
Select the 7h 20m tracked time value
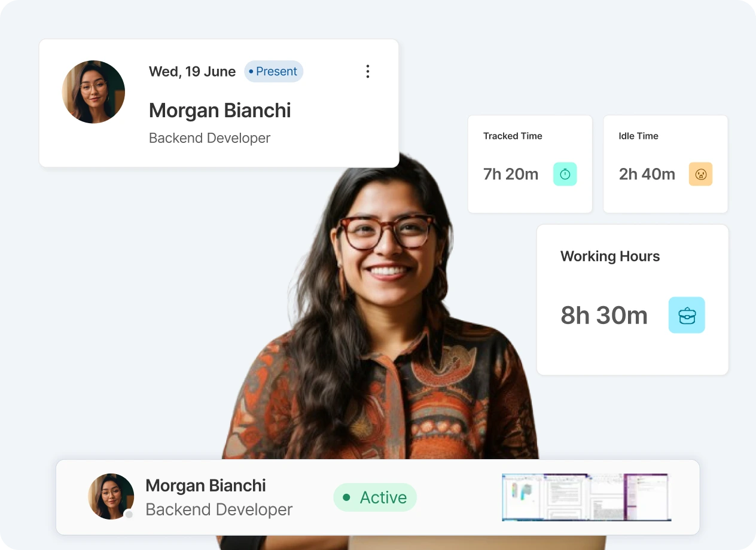511,175
